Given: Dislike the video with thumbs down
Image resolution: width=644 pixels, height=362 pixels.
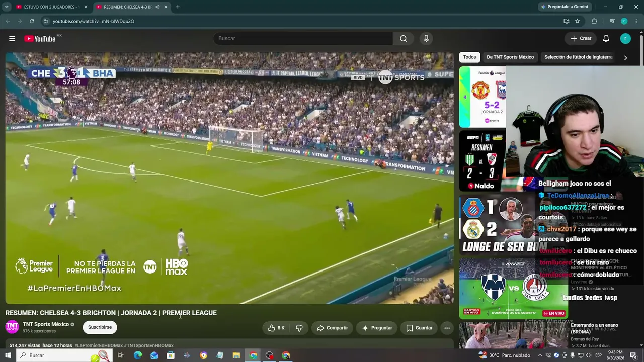Looking at the screenshot, I should point(299,328).
